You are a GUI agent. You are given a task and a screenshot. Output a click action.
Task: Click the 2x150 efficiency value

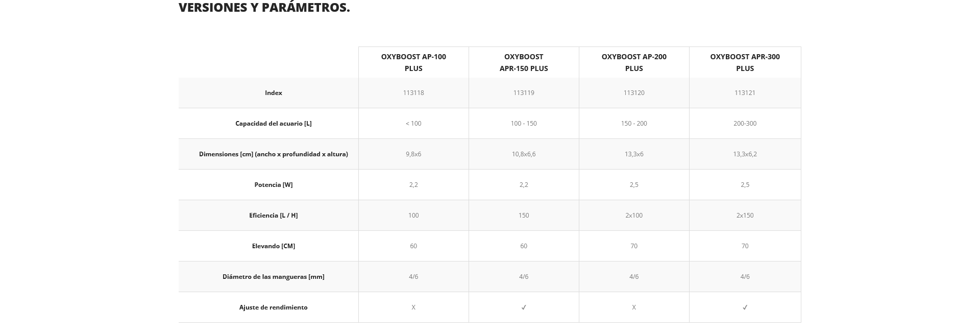point(745,216)
